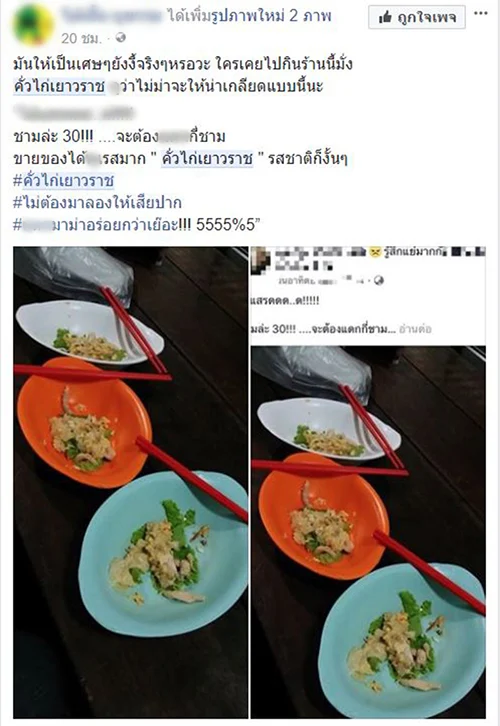Click the blurred link under the caption
Viewport: 500px width, 726px height.
(x=74, y=113)
